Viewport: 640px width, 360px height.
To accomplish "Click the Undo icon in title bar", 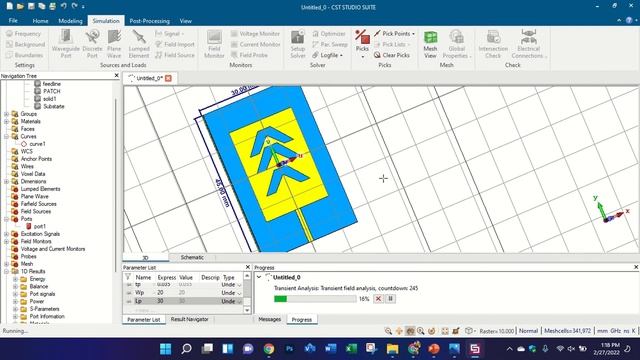I will click(64, 7).
